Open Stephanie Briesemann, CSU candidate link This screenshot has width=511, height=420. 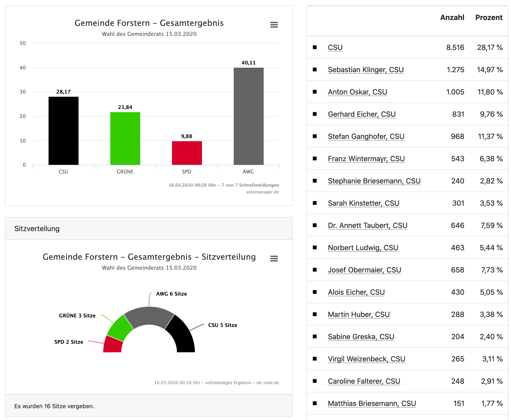pos(374,181)
